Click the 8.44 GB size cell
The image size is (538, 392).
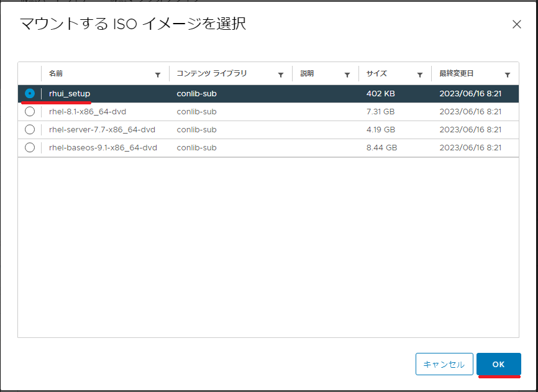coord(381,147)
